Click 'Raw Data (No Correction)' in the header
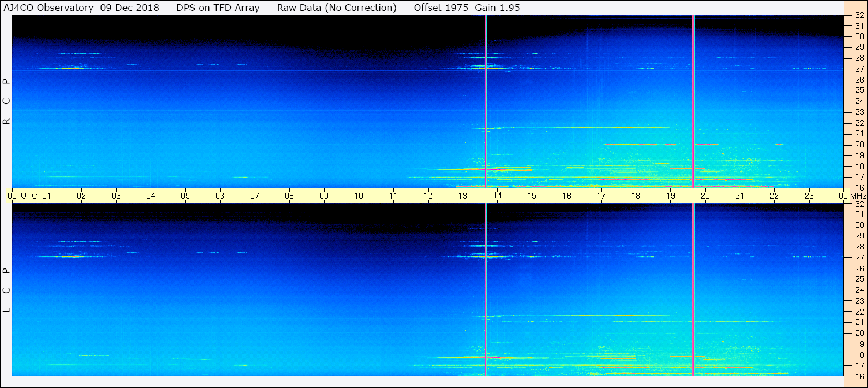 tap(337, 8)
